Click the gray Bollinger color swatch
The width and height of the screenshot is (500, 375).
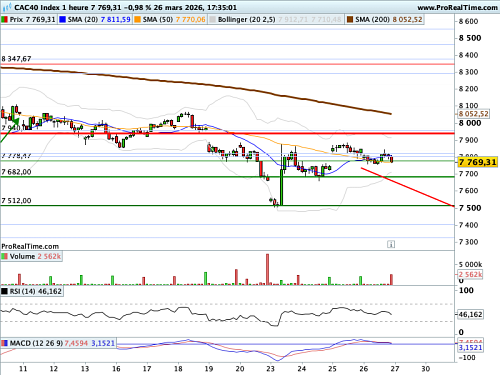coord(212,20)
